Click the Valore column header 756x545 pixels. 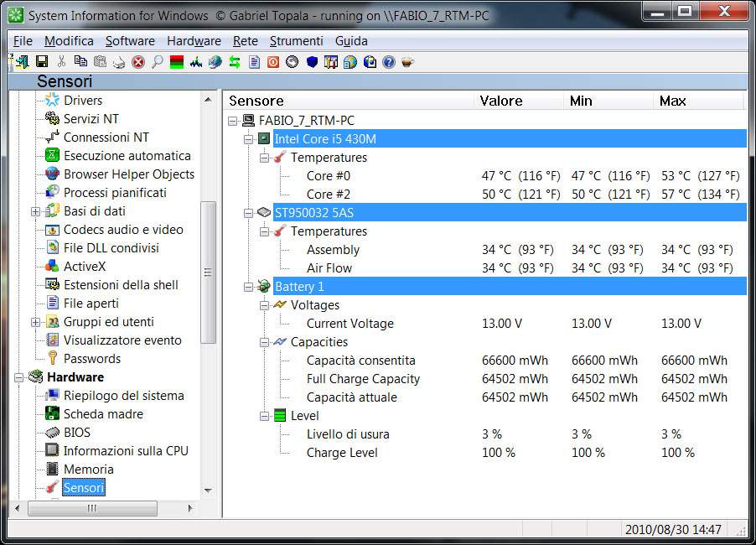coord(519,101)
